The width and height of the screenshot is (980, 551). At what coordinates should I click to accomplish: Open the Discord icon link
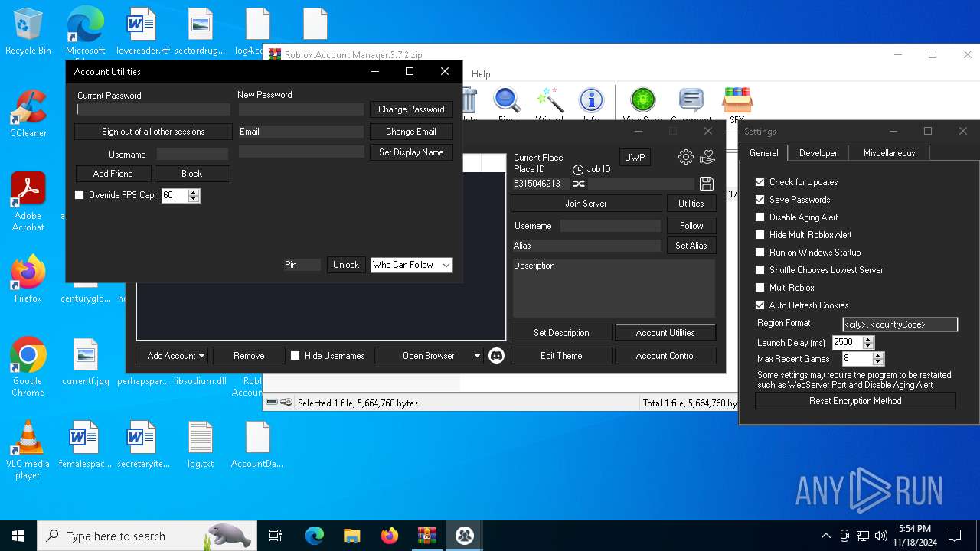click(496, 356)
